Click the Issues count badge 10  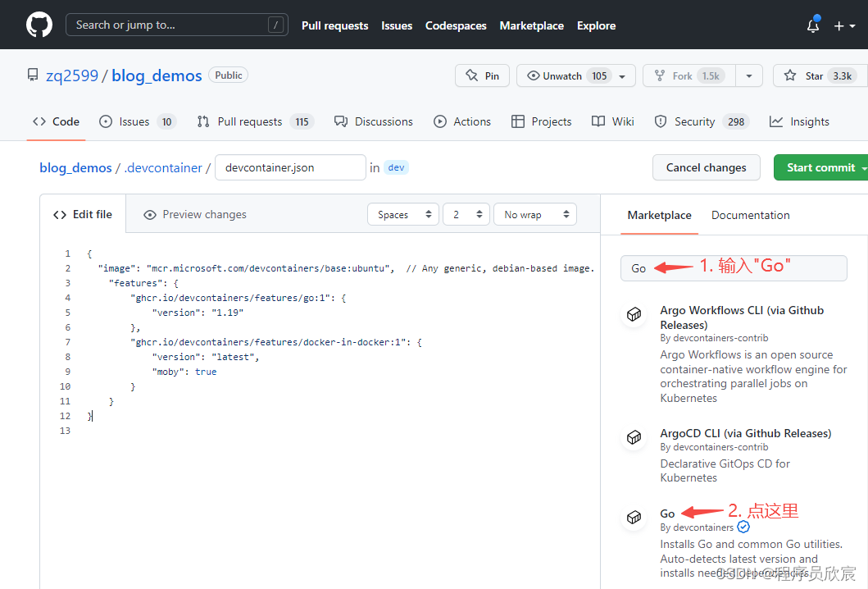point(166,122)
